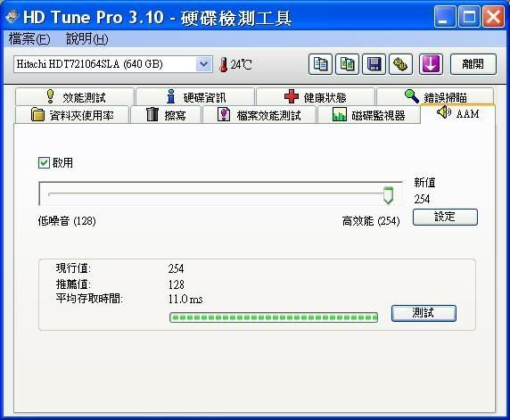
Task: Open options via the tools icon
Action: (400, 64)
